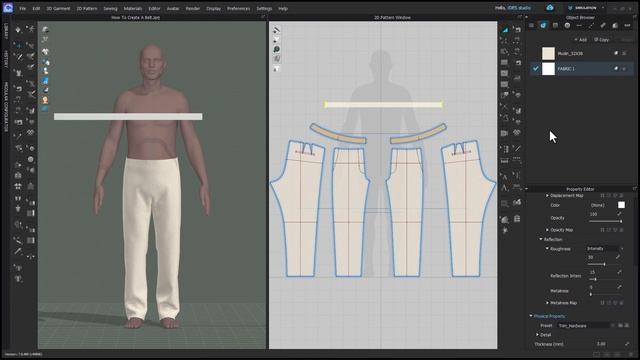The width and height of the screenshot is (640, 360).
Task: Open the Fabric tab icon in Object Browser
Action: coord(543,25)
